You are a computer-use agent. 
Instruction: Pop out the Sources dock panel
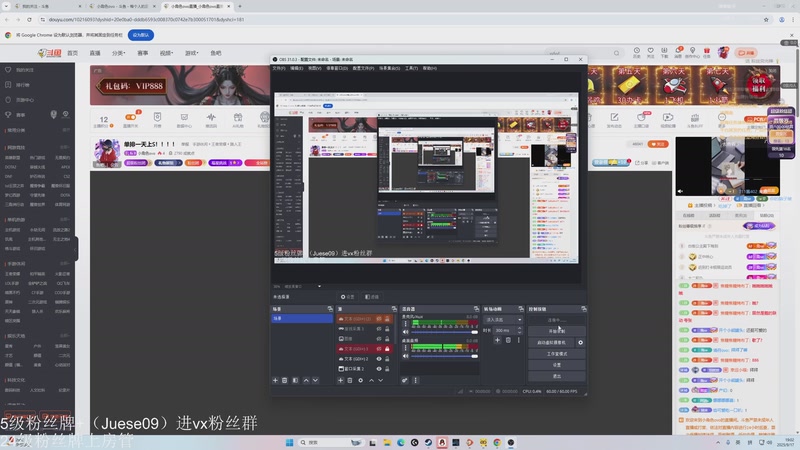[x=393, y=309]
